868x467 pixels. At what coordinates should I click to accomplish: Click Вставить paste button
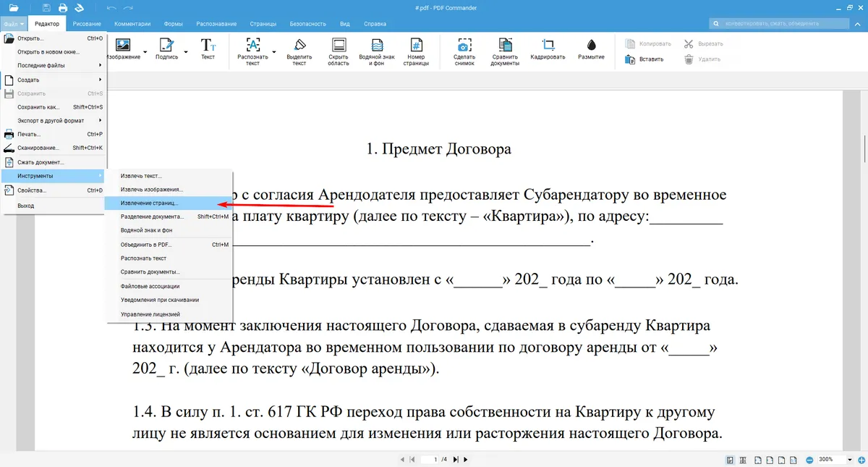click(644, 59)
